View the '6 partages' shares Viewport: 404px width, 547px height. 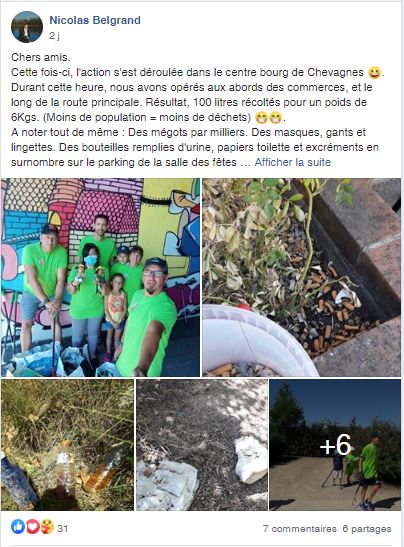(x=367, y=529)
